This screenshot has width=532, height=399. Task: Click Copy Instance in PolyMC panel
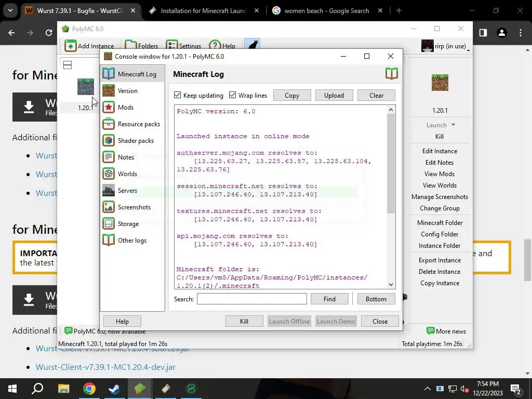pyautogui.click(x=440, y=283)
